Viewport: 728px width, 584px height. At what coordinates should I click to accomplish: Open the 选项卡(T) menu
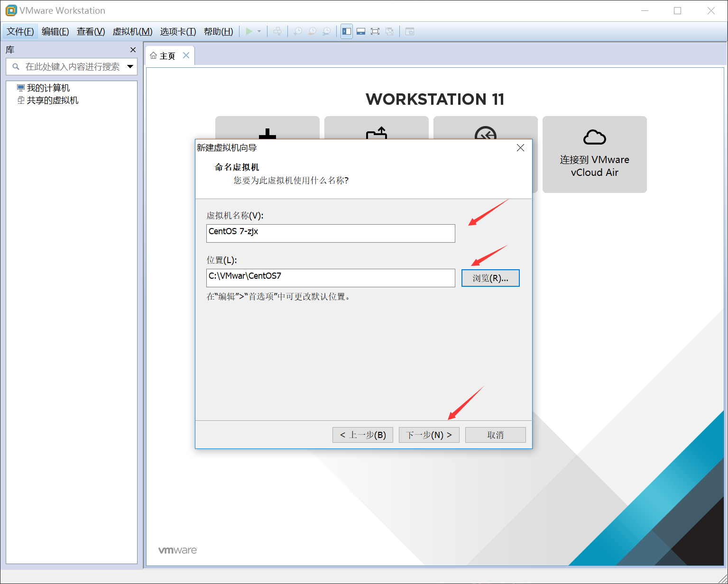coord(178,31)
